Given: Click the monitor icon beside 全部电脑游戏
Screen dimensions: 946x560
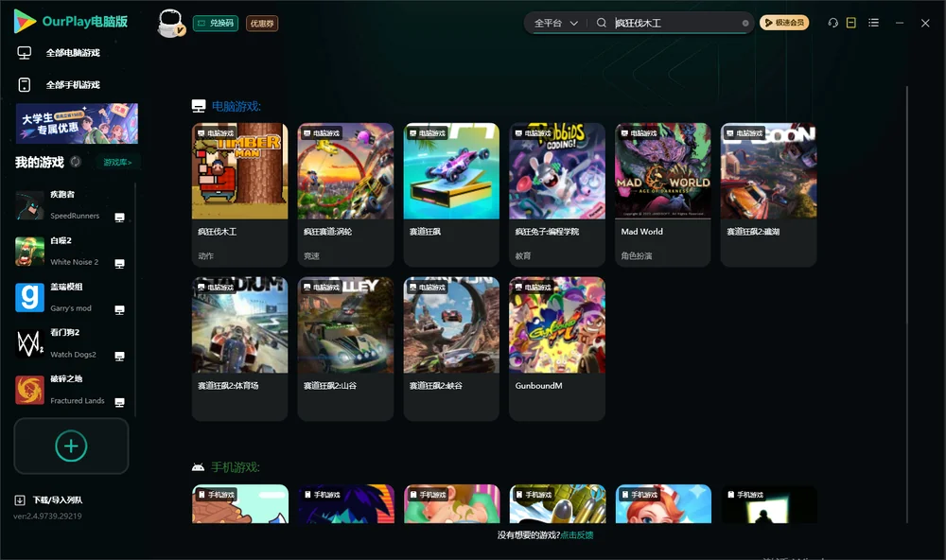Looking at the screenshot, I should pos(25,53).
